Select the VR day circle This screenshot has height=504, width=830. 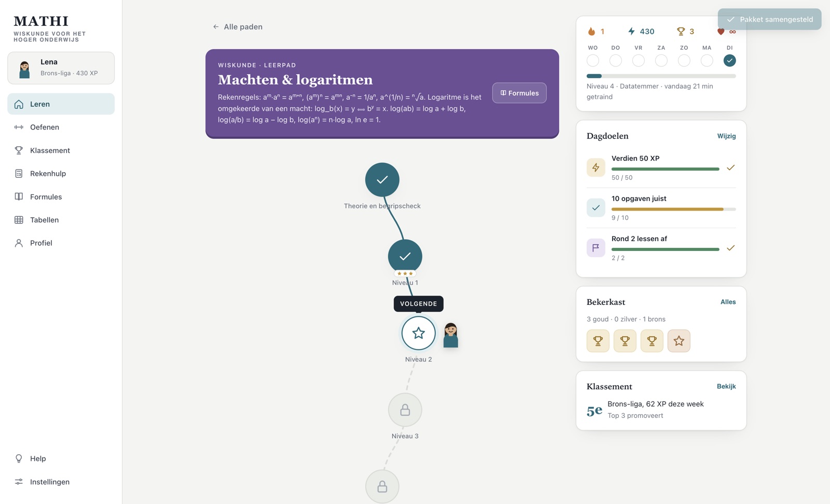click(x=639, y=61)
